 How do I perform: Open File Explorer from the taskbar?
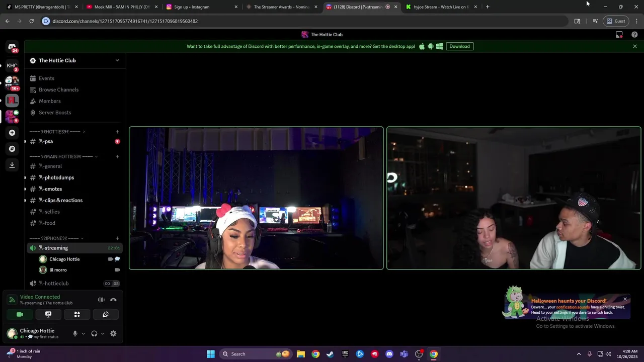pyautogui.click(x=300, y=354)
